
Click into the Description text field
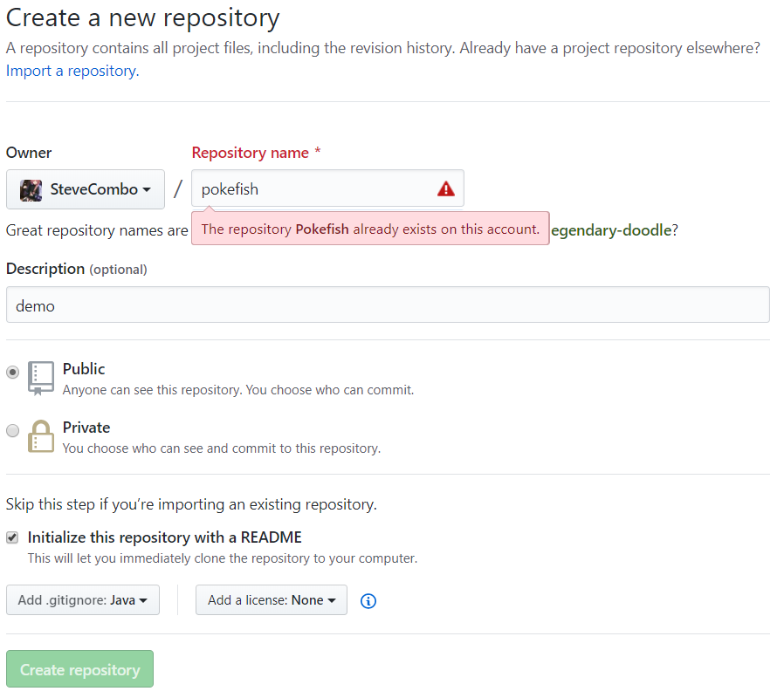coord(388,305)
